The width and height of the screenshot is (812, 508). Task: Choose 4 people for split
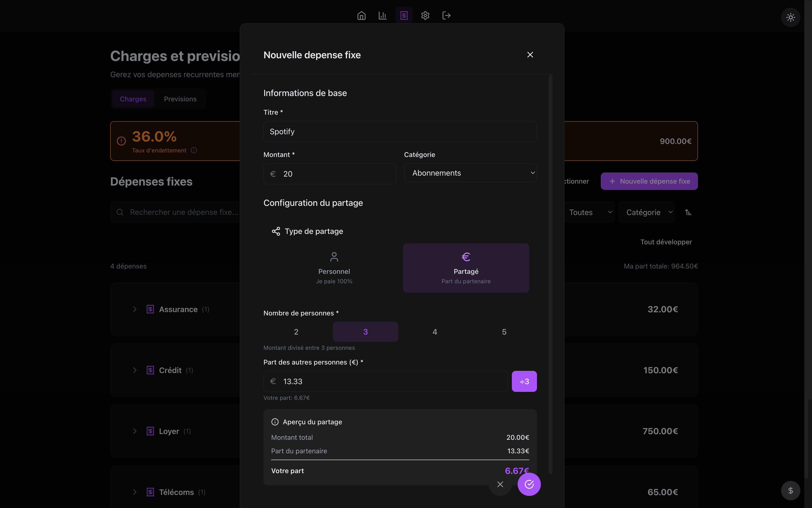[435, 332]
